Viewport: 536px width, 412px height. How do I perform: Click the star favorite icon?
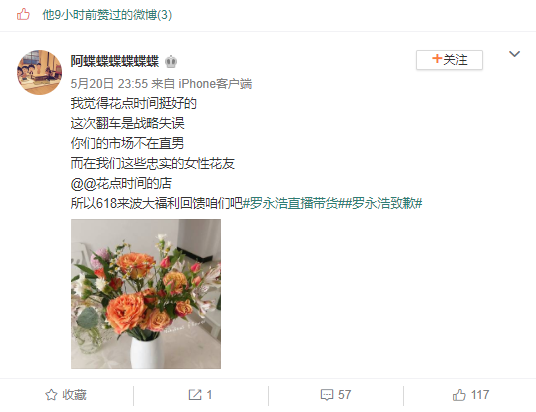[x=51, y=395]
